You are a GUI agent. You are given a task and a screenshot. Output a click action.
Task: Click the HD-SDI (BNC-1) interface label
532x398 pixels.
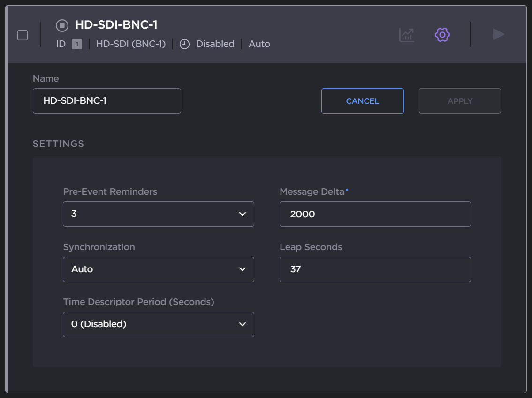point(131,44)
